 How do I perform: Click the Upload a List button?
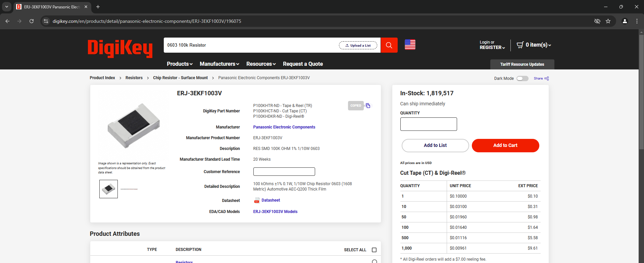(358, 45)
